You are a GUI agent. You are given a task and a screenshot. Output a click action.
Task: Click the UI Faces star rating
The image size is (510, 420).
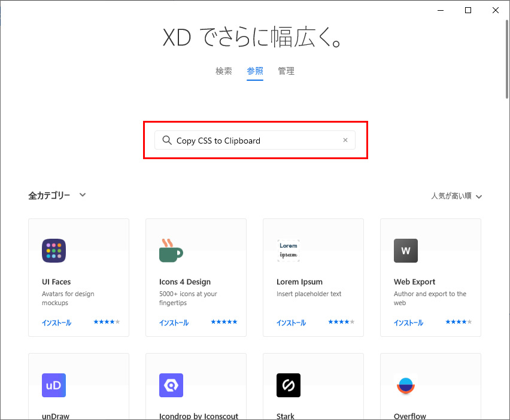[x=107, y=322]
